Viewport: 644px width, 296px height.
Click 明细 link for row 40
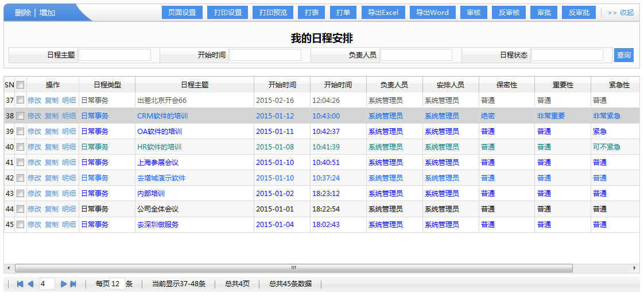pyautogui.click(x=69, y=147)
